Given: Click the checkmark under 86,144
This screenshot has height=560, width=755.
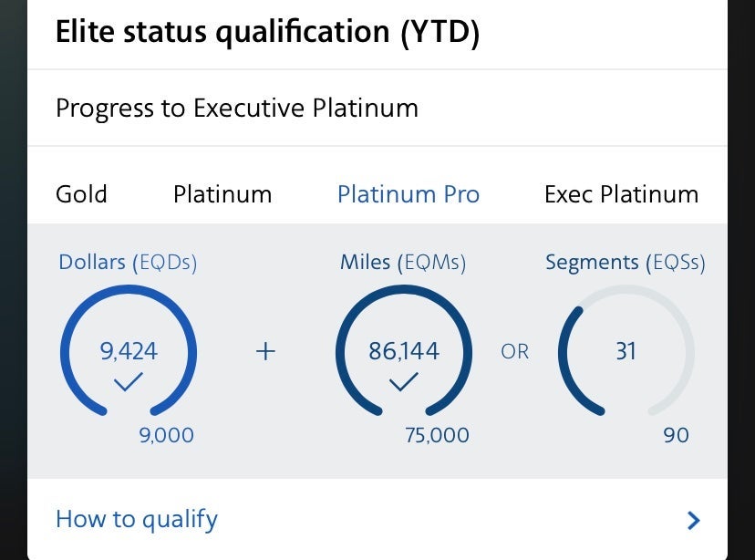Looking at the screenshot, I should (x=403, y=383).
